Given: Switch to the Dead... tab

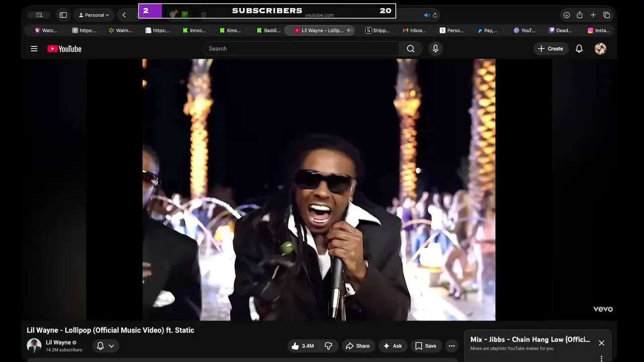Looking at the screenshot, I should pos(560,31).
